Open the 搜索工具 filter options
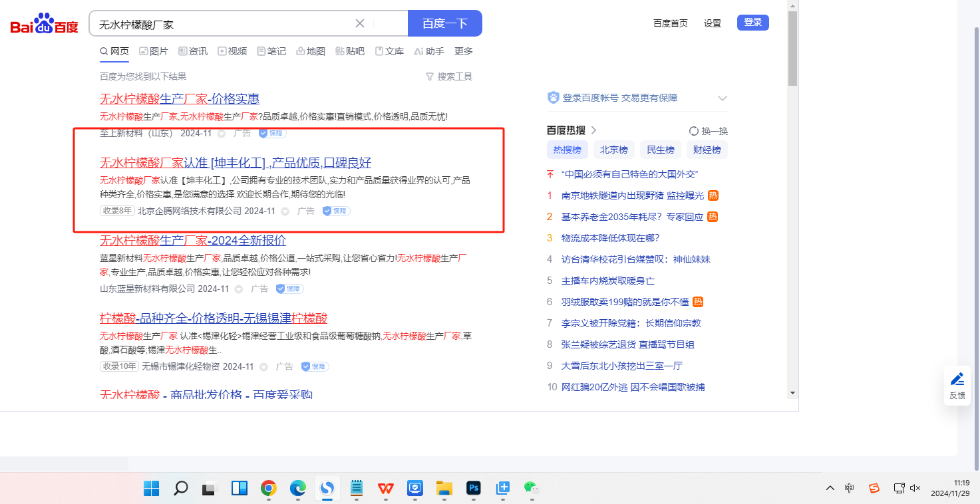 coord(449,76)
